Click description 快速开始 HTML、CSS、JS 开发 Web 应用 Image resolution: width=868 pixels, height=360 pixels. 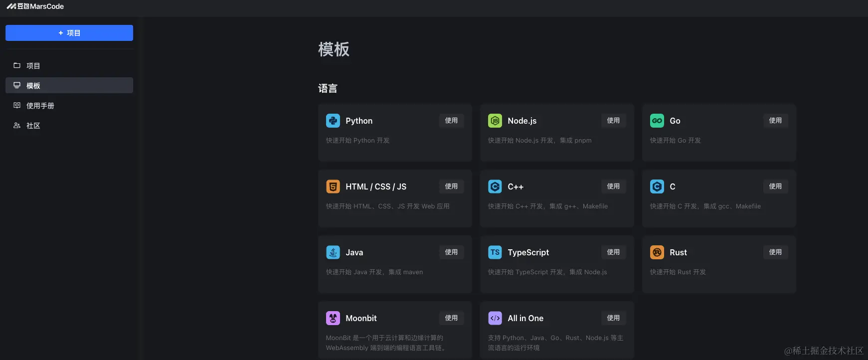pos(388,206)
